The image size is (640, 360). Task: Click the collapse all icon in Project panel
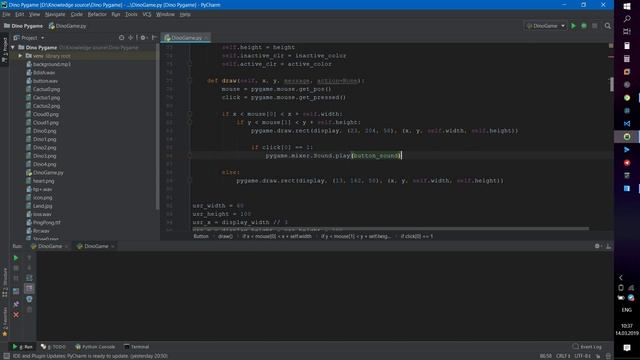point(131,38)
